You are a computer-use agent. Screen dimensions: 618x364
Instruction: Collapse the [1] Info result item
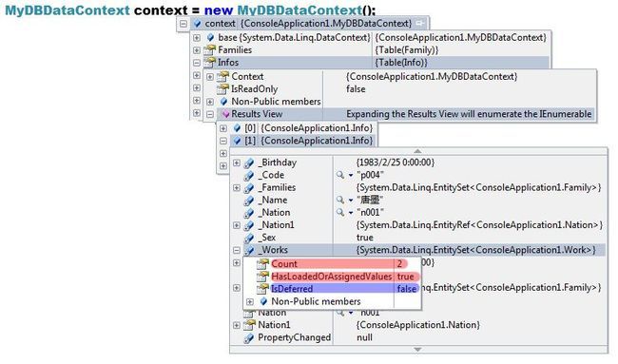(223, 141)
